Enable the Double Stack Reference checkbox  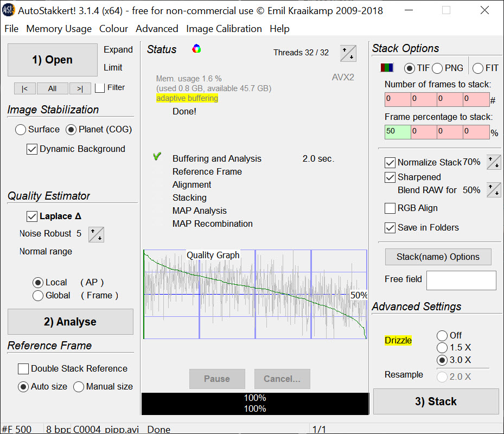(x=23, y=369)
